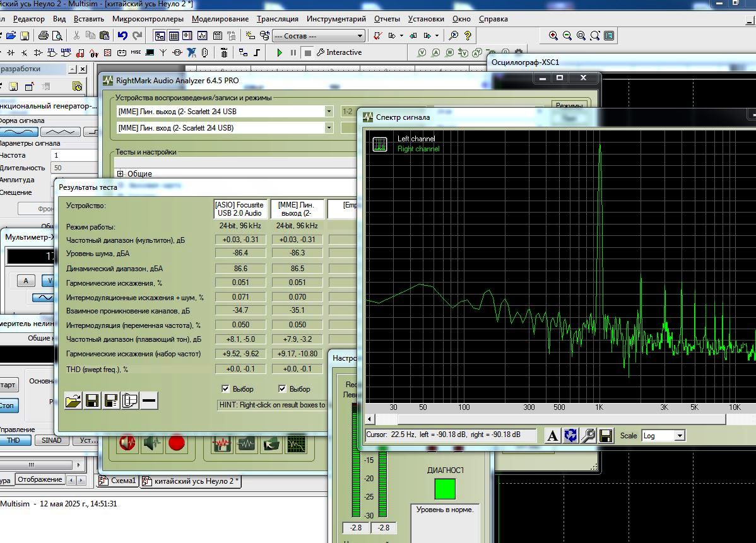Viewport: 756px width, 543px height.
Task: Click the help question mark icon
Action: pos(468,36)
